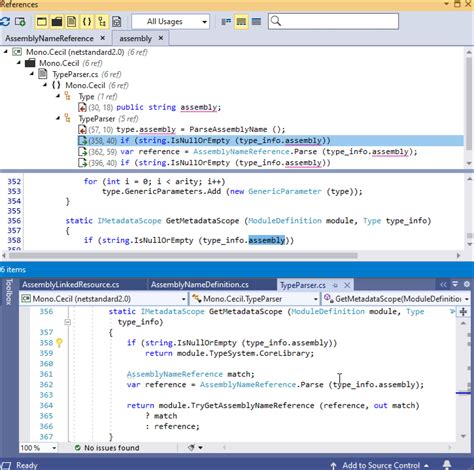Viewport: 474px width, 470px height.
Task: Collapse the Mono.Cecil (netstandard2.0) tree node
Action: 5,52
